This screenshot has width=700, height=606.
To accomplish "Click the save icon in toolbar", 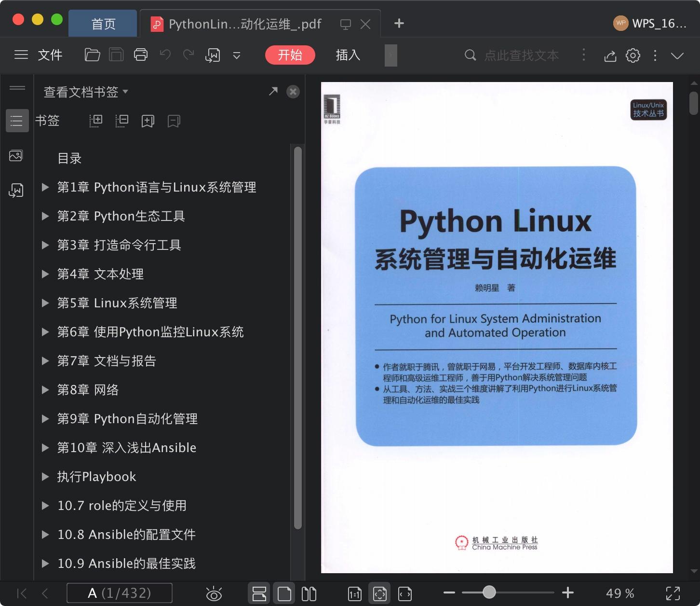I will click(x=116, y=55).
